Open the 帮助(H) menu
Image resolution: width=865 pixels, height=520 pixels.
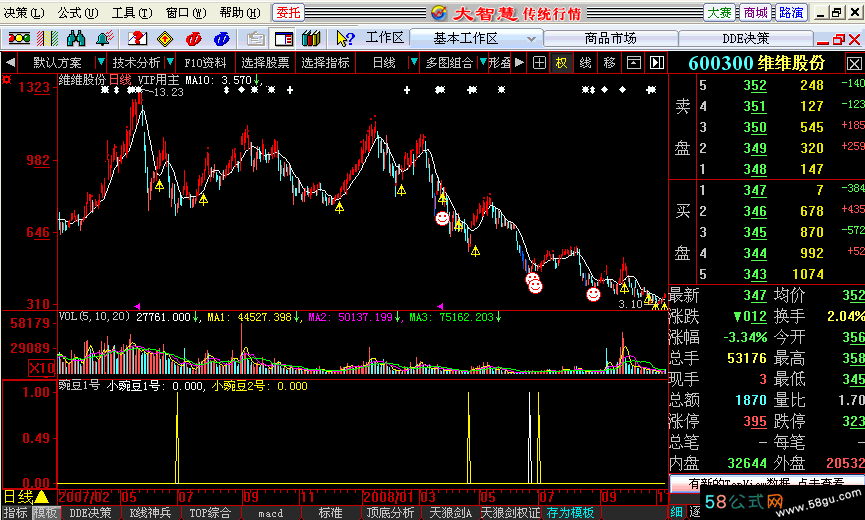pyautogui.click(x=239, y=13)
